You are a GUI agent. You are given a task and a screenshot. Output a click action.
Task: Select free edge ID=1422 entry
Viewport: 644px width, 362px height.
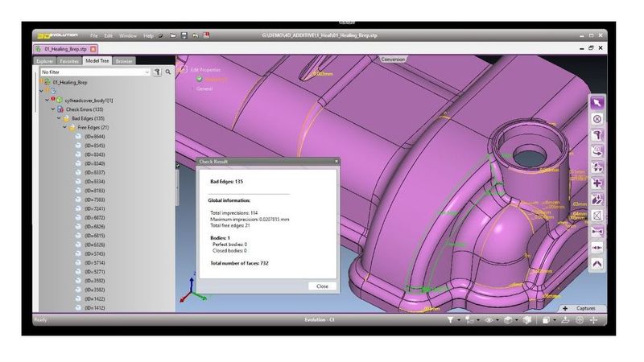(x=94, y=298)
